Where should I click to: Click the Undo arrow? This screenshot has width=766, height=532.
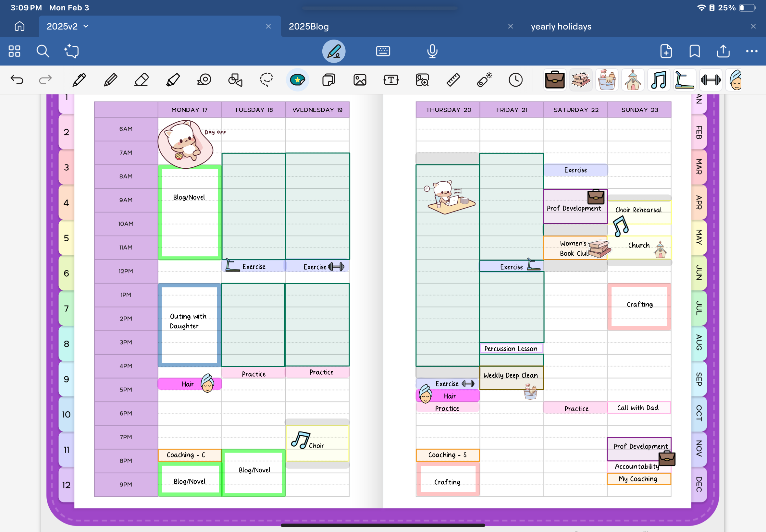tap(17, 80)
